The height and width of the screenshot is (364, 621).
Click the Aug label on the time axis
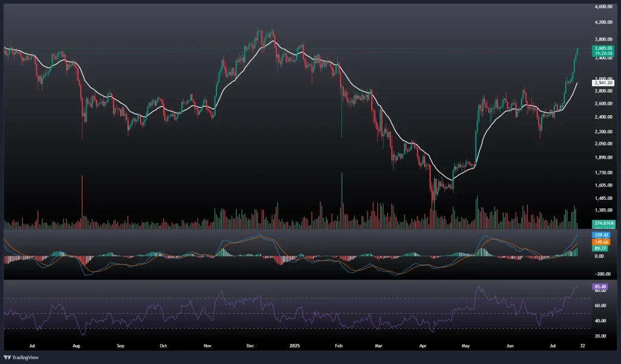pos(76,345)
